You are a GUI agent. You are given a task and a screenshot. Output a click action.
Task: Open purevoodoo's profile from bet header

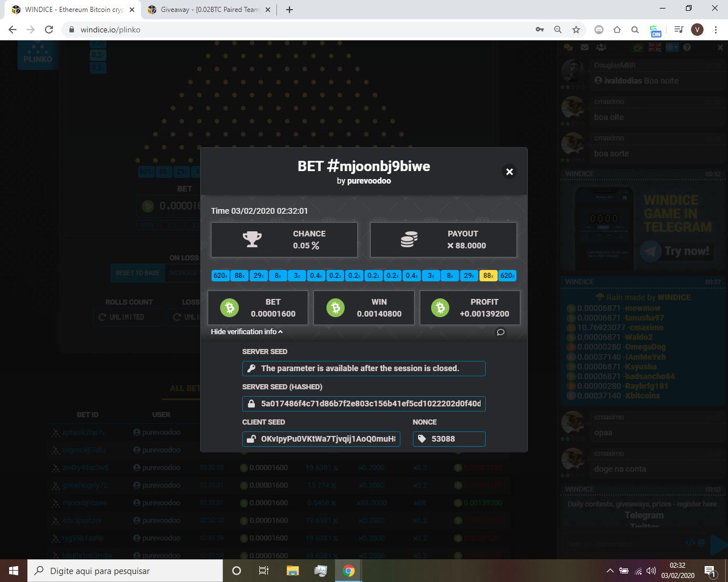pyautogui.click(x=369, y=181)
